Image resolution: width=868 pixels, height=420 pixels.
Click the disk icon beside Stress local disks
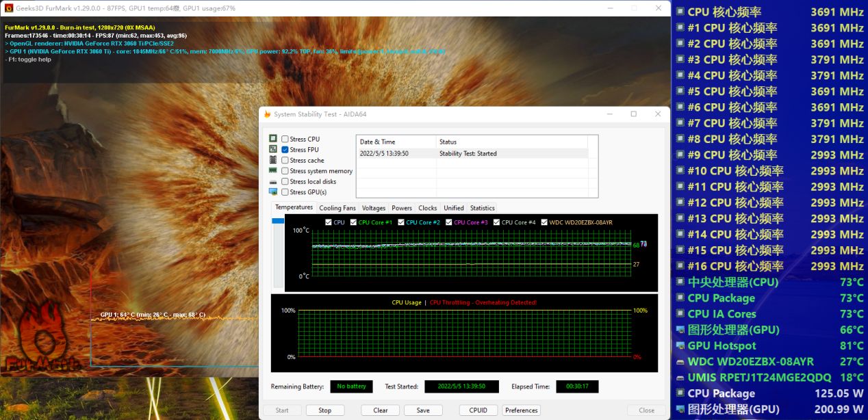(x=273, y=181)
